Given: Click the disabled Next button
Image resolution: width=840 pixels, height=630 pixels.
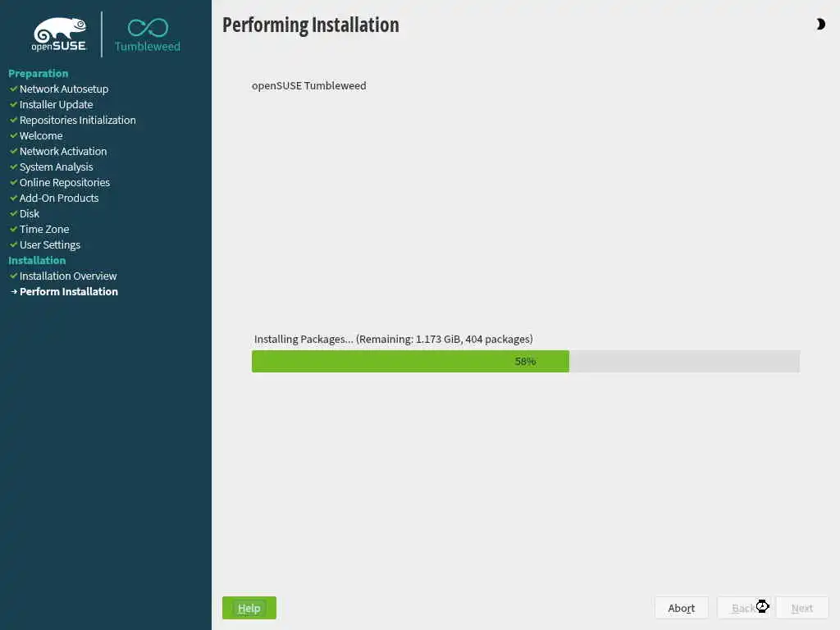Looking at the screenshot, I should point(802,608).
